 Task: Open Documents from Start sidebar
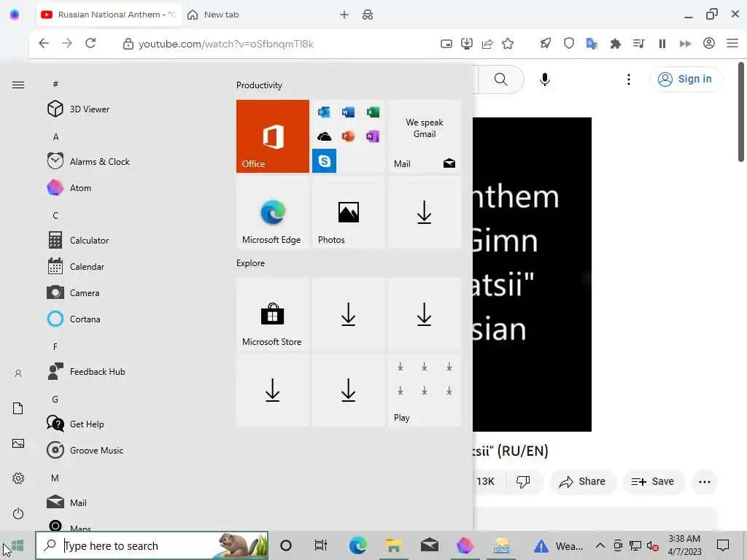[x=18, y=408]
